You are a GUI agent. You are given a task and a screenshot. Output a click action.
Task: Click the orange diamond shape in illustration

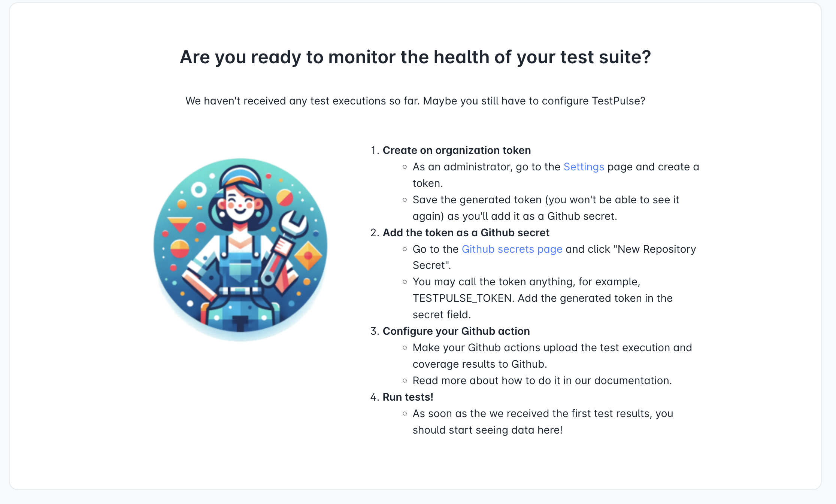(308, 256)
